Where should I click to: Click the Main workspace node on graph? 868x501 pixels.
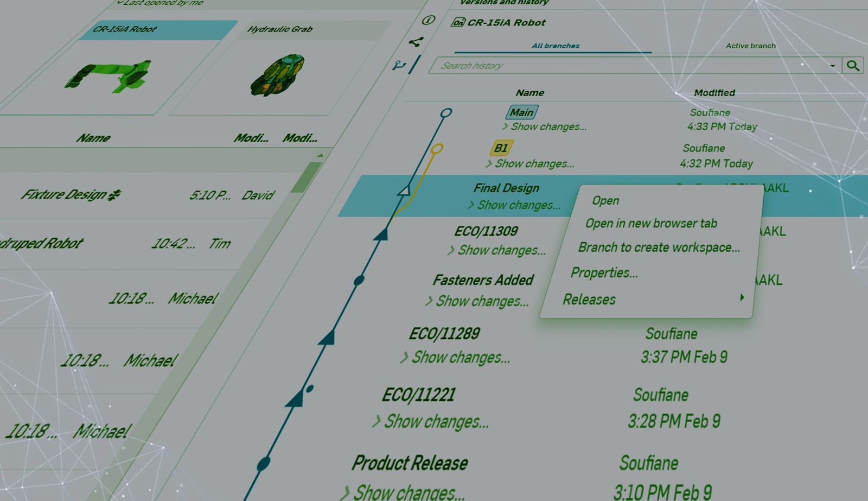point(446,113)
